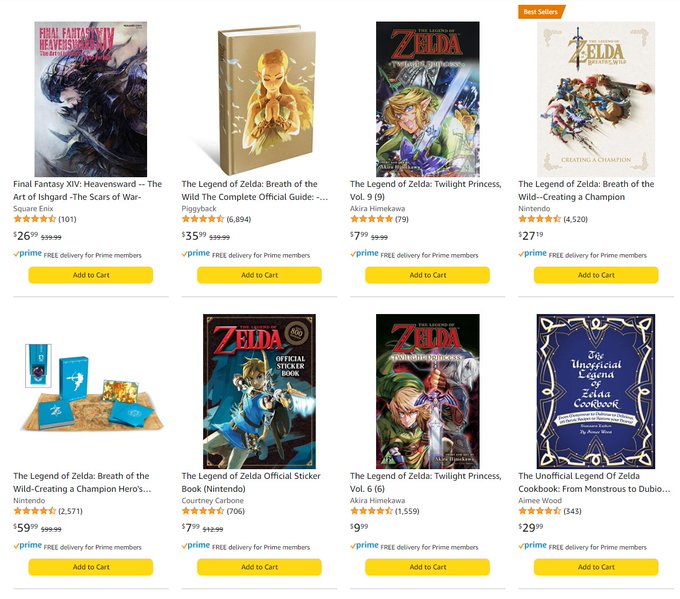Click star rating of Final Fantasy XIV artbook

coord(35,219)
